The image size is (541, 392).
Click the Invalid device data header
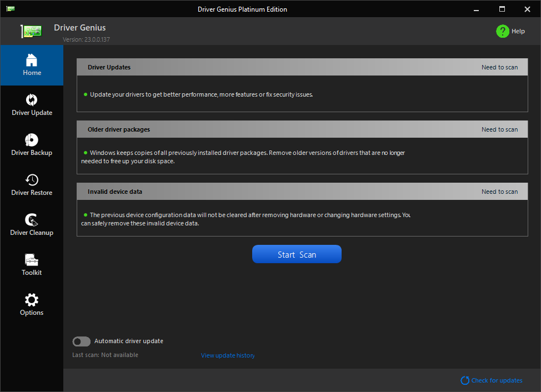[302, 192]
